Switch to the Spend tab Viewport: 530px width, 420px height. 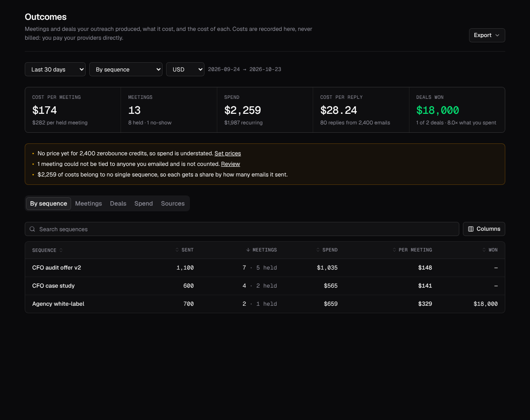[144, 203]
